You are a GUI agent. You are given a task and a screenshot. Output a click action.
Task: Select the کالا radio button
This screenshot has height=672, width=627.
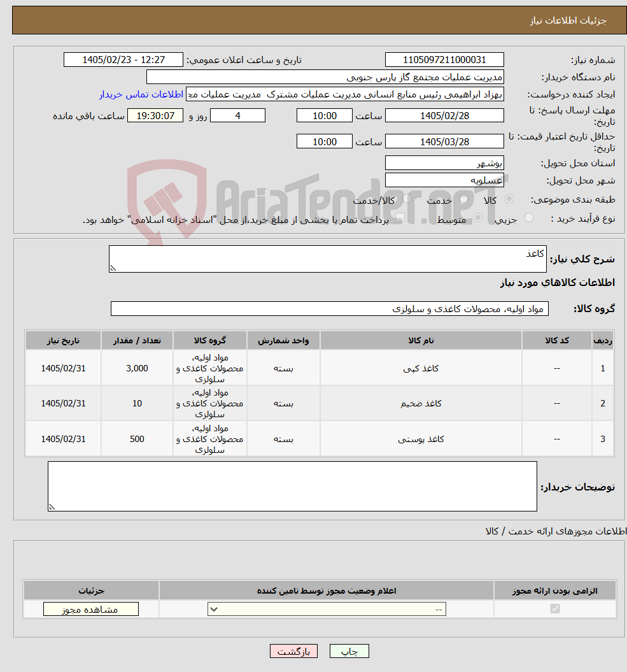coord(509,199)
